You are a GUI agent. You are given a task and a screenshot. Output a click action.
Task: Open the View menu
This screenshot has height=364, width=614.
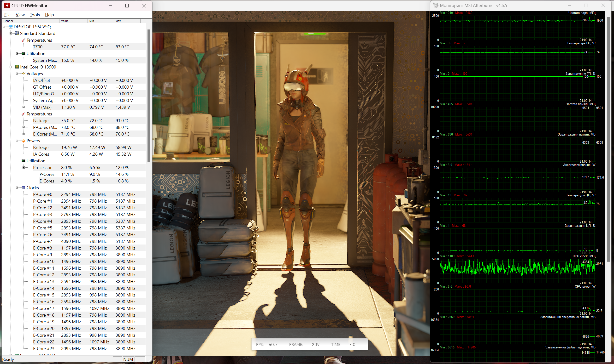pyautogui.click(x=20, y=15)
